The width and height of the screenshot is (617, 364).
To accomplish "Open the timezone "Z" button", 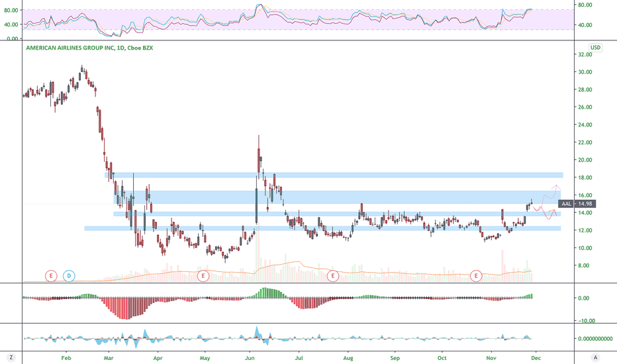I will coord(11,357).
